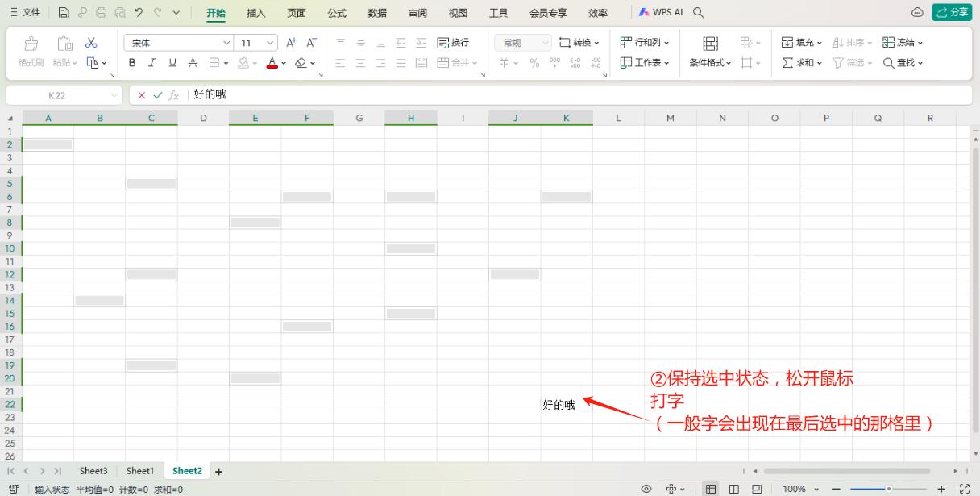Viewport: 980px width, 496px height.
Task: Click the table style icon above 条件格式
Action: coord(711,44)
